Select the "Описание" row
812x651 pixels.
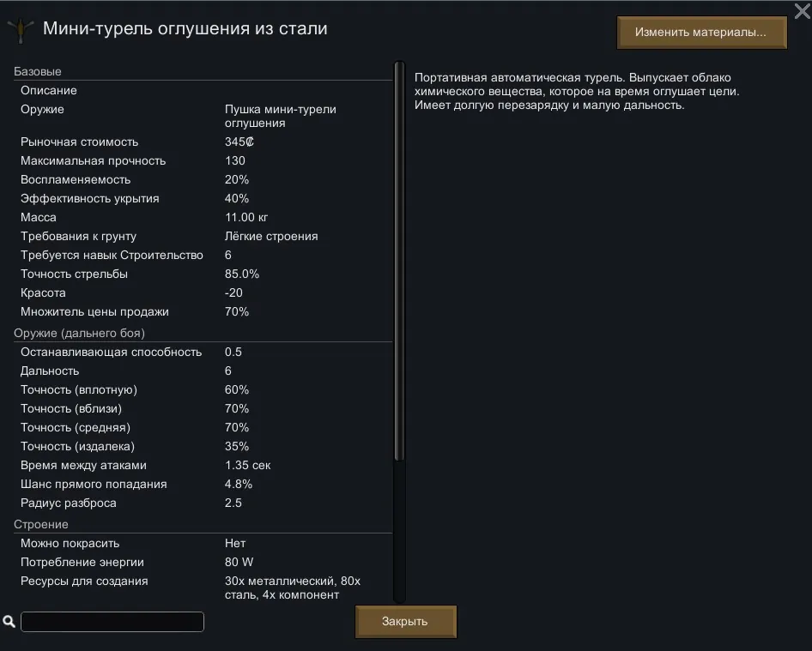(203, 90)
